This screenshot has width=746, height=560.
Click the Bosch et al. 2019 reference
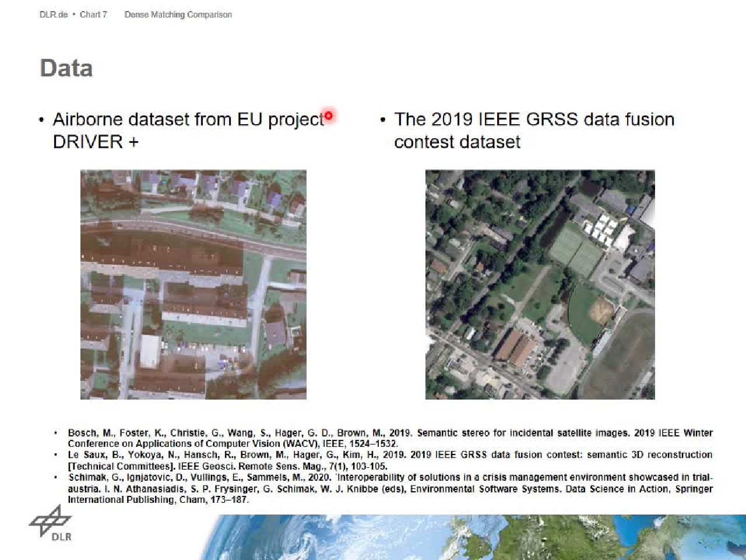(x=389, y=438)
